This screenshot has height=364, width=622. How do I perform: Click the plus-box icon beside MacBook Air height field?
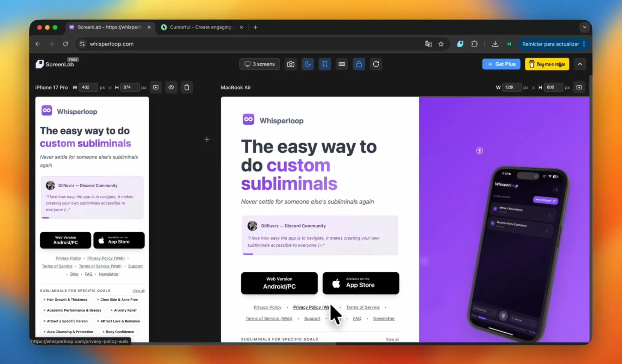[579, 87]
